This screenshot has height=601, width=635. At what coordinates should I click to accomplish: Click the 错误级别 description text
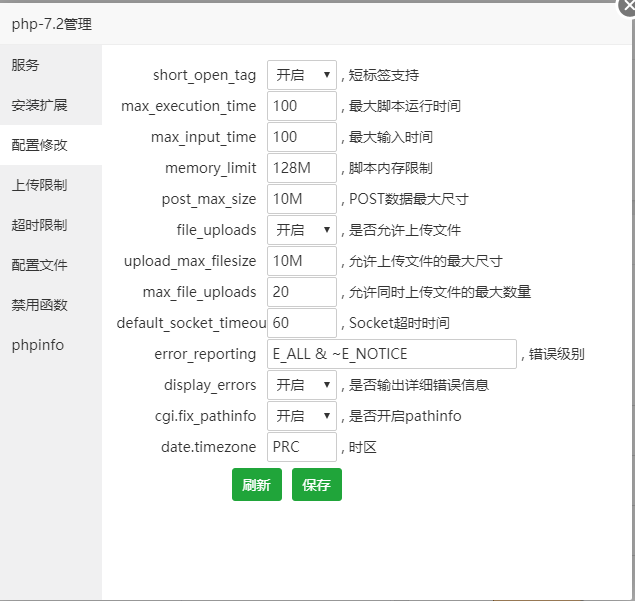tap(556, 354)
